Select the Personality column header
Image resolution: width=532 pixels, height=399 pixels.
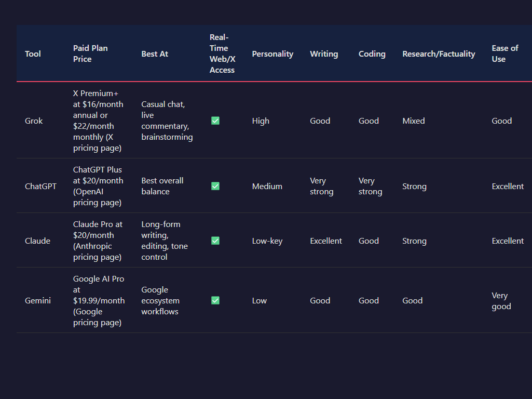click(272, 54)
